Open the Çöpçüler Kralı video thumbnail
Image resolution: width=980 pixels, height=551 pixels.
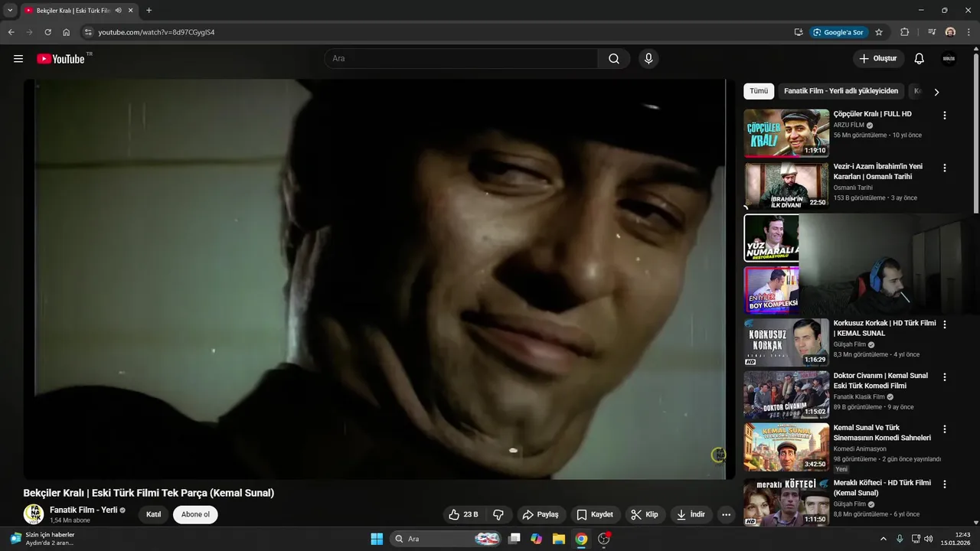coord(786,133)
